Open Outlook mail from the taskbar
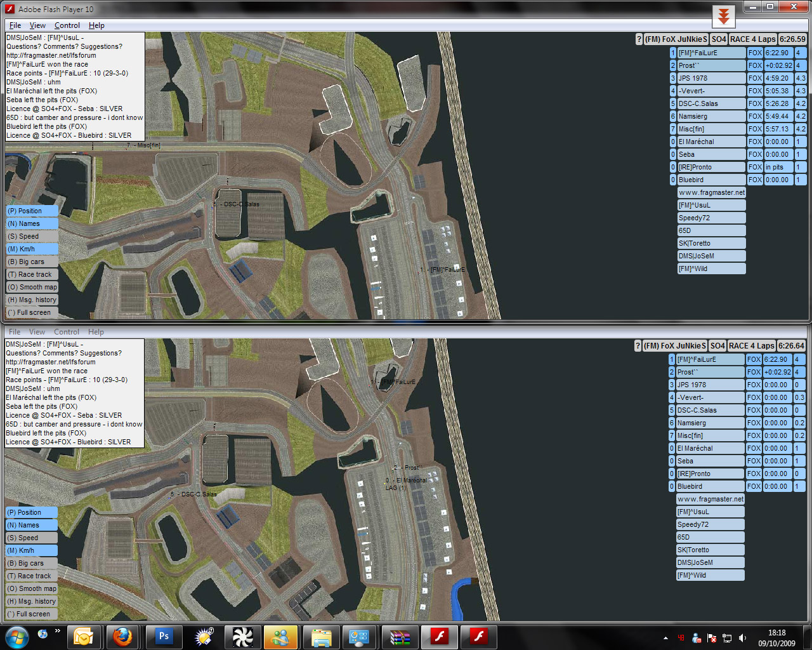The image size is (812, 650). pos(83,637)
